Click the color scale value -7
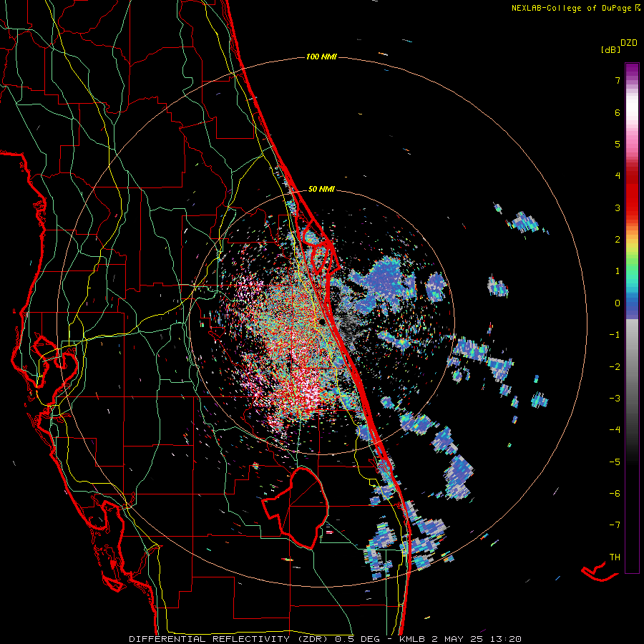Image resolution: width=644 pixels, height=644 pixels. click(615, 525)
